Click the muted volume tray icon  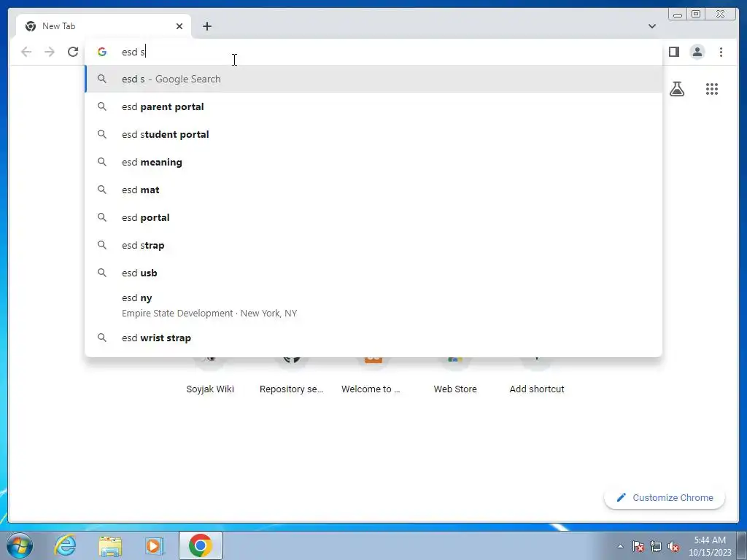pos(673,546)
